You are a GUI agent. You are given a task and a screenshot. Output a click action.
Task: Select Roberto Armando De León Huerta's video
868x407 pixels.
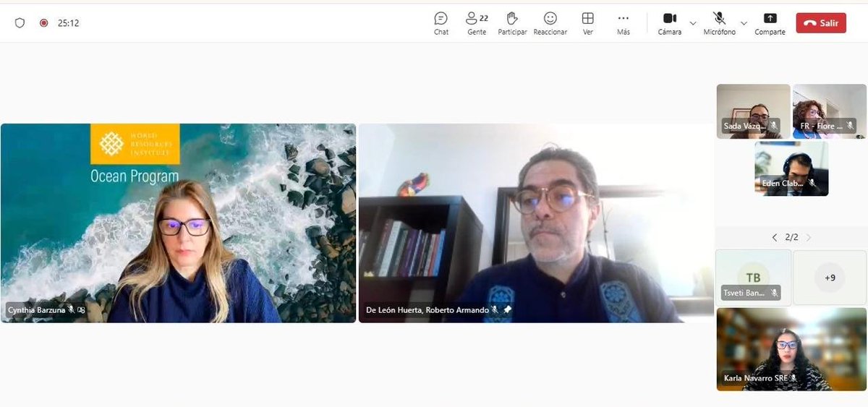[536, 223]
